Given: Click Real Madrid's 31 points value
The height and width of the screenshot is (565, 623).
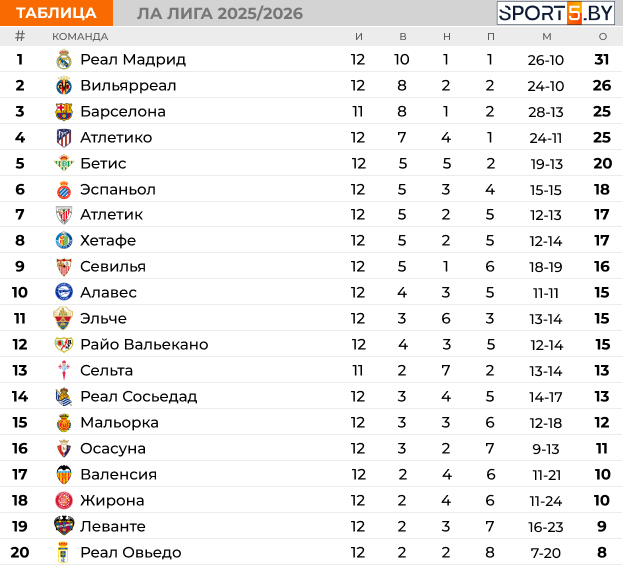Looking at the screenshot, I should [x=602, y=60].
